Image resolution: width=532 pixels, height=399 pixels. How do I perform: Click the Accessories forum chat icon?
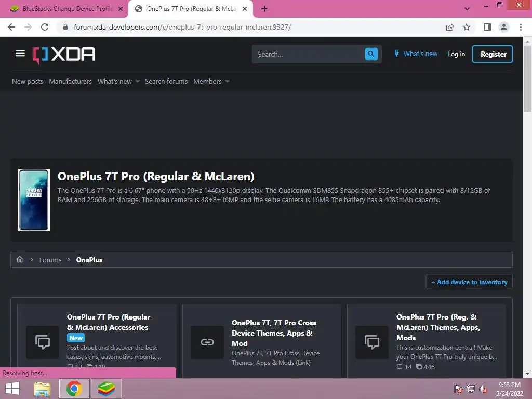[x=43, y=342]
